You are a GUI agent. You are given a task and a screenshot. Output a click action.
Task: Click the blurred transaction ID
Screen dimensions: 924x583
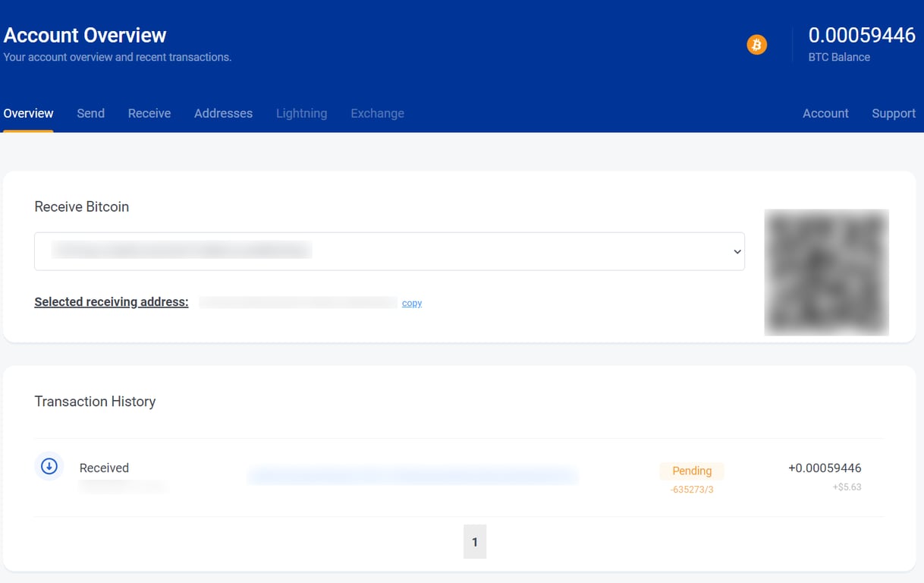412,475
